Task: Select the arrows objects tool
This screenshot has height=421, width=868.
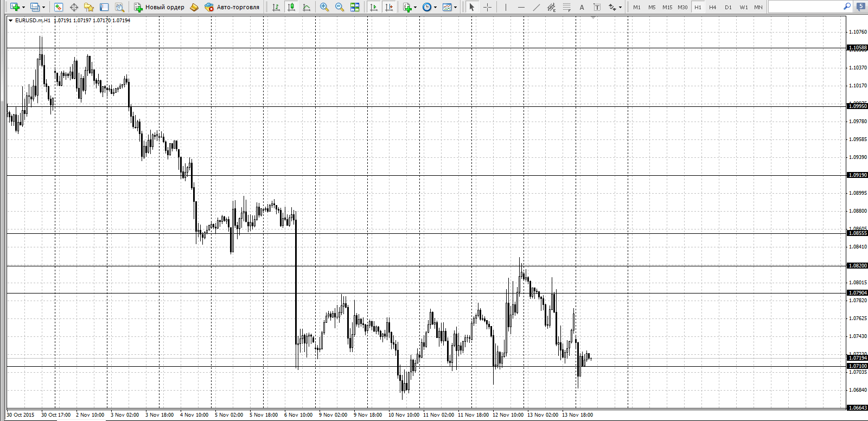Action: [612, 7]
